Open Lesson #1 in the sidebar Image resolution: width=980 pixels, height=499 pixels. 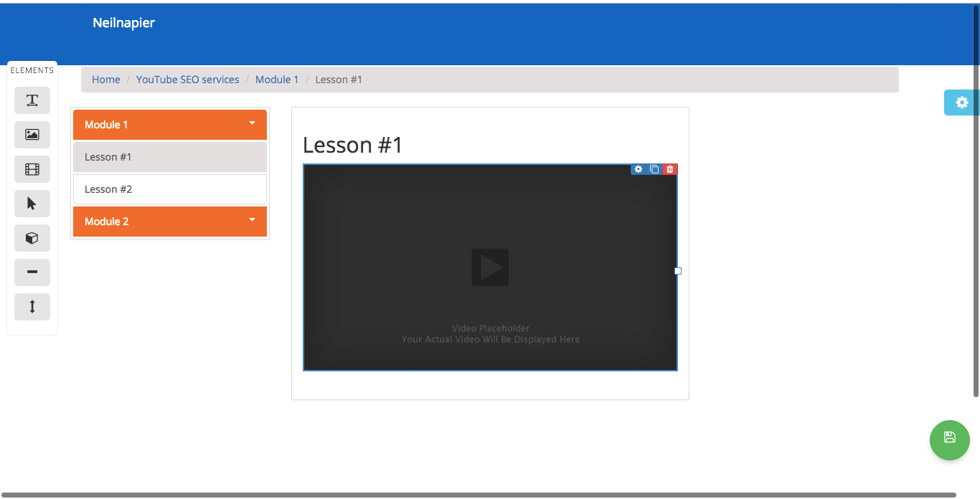point(170,157)
